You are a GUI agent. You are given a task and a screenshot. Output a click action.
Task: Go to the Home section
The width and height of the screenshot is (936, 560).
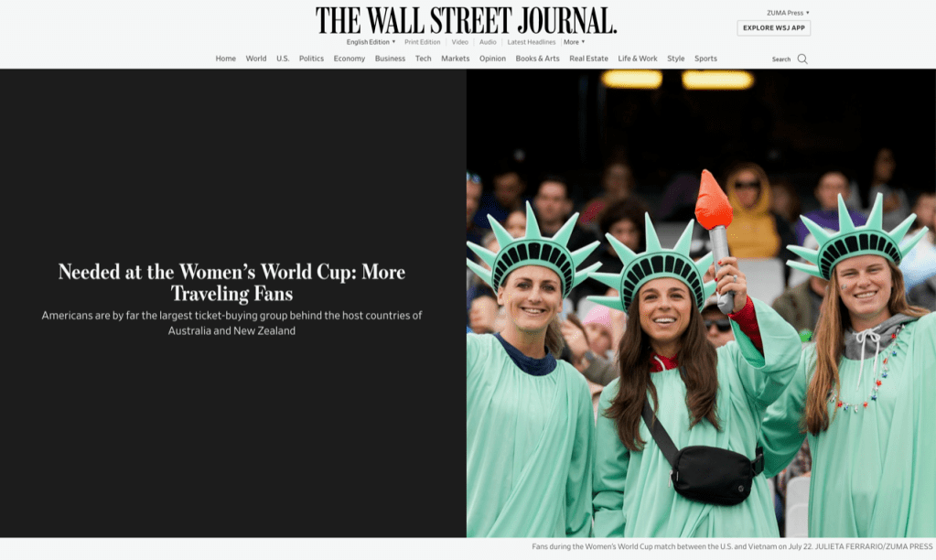[225, 59]
